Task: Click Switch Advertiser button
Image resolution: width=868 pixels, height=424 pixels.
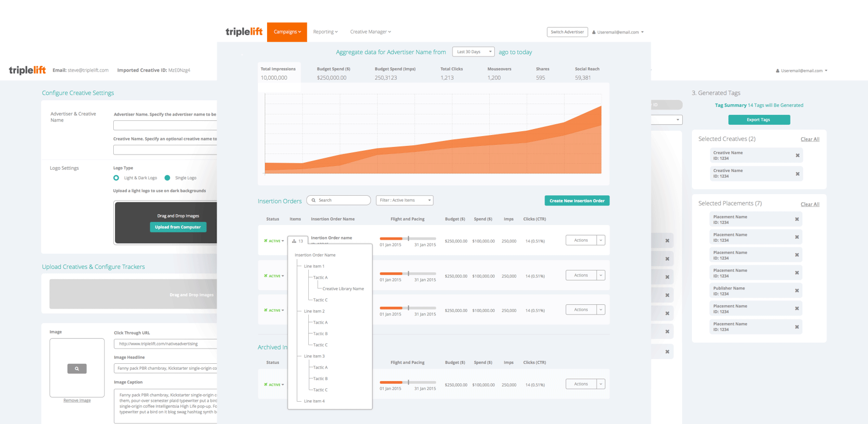Action: point(567,32)
